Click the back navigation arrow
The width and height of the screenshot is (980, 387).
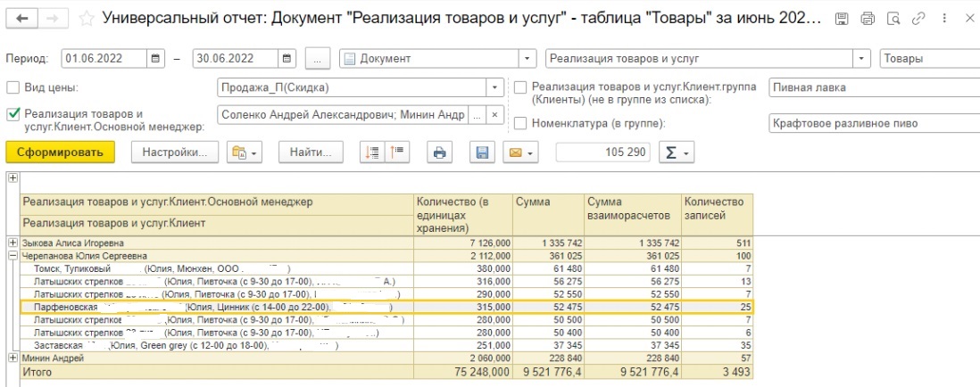pyautogui.click(x=22, y=18)
